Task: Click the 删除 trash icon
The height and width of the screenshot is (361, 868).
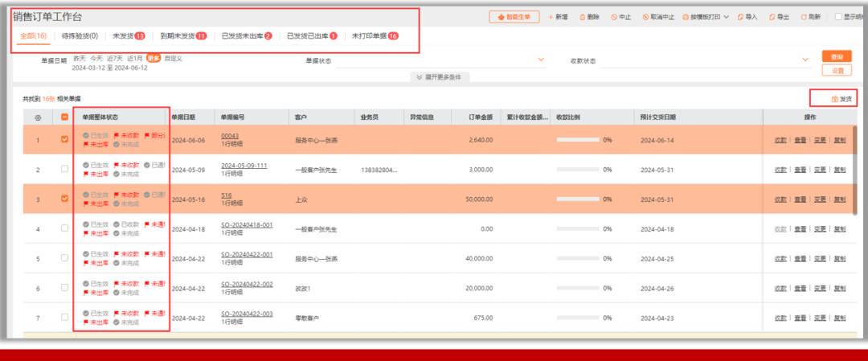Action: click(x=583, y=17)
